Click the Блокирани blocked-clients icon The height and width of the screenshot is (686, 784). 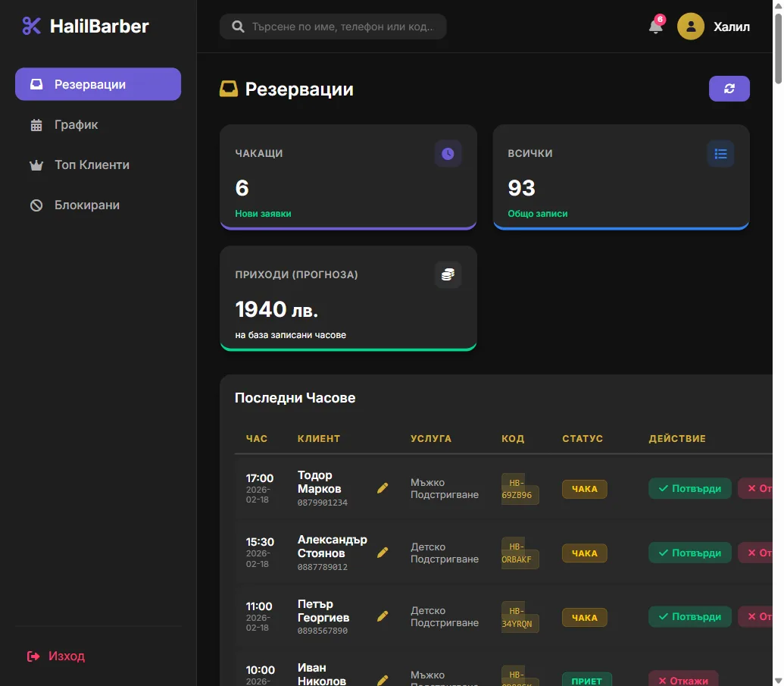pos(36,205)
